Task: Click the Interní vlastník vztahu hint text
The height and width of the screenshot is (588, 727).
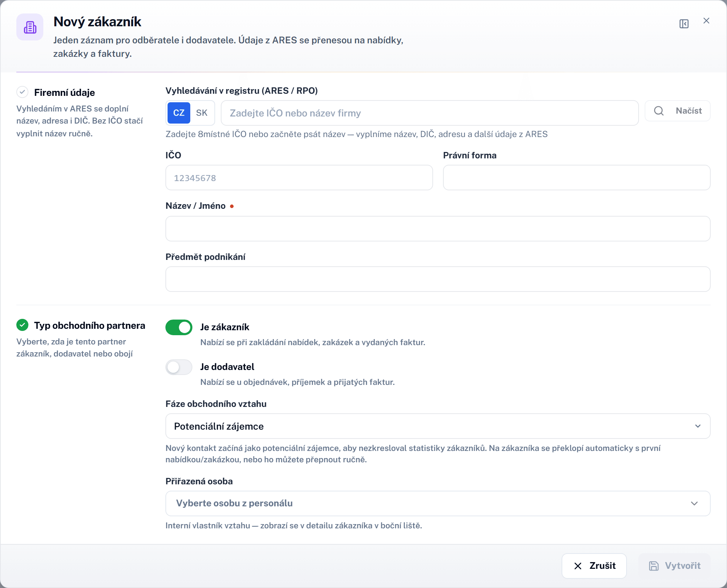Action: coord(294,526)
